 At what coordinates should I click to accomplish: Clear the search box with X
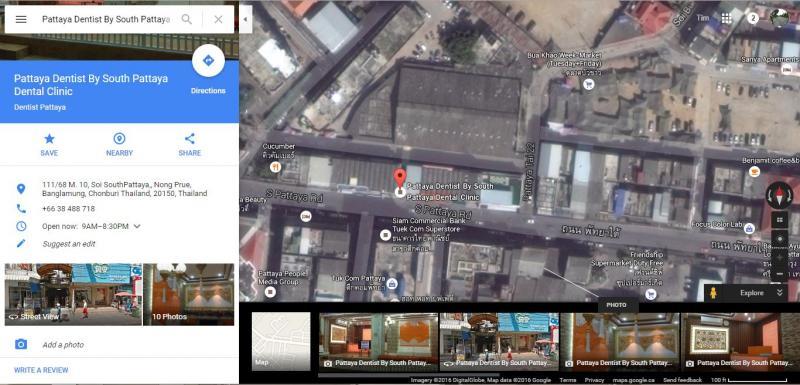218,19
